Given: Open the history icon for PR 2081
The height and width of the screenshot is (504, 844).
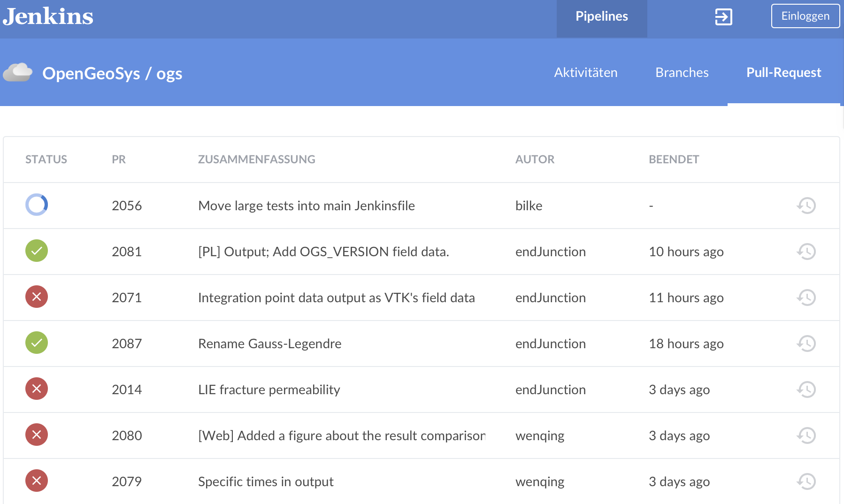Looking at the screenshot, I should click(x=806, y=251).
